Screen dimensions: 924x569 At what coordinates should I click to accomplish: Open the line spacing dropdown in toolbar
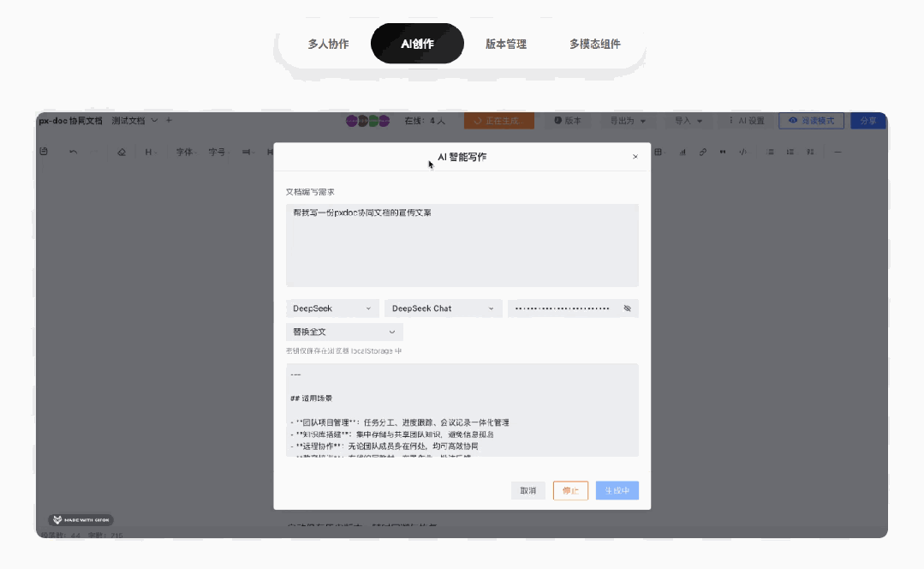[247, 153]
